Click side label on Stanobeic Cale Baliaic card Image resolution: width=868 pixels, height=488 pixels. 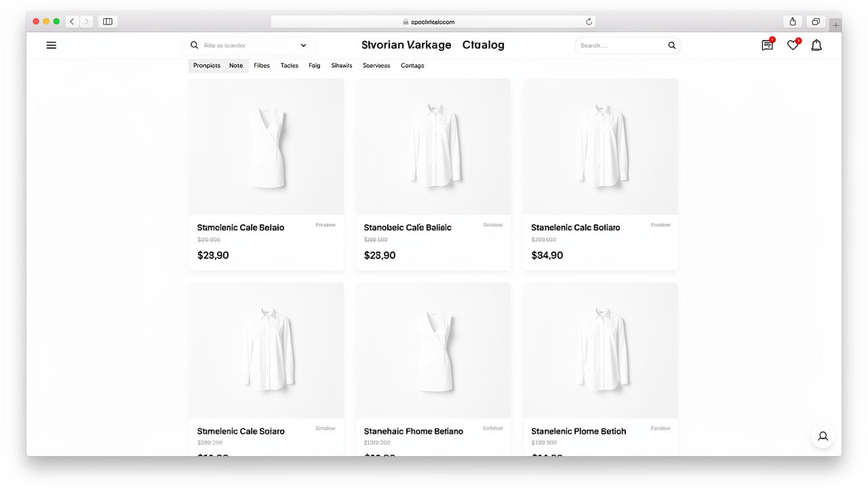(493, 225)
